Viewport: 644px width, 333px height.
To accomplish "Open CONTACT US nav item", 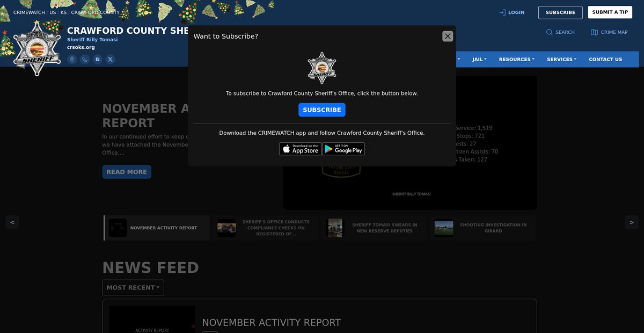I will click(x=605, y=59).
